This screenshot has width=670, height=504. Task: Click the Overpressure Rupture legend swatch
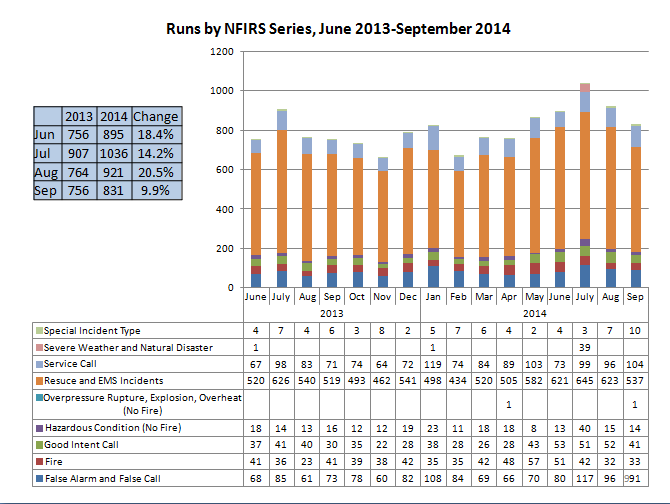pos(39,398)
